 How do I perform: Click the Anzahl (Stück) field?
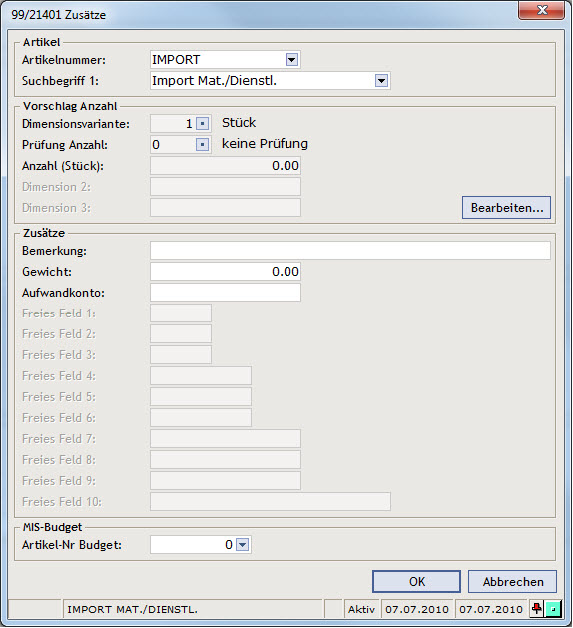click(x=225, y=166)
